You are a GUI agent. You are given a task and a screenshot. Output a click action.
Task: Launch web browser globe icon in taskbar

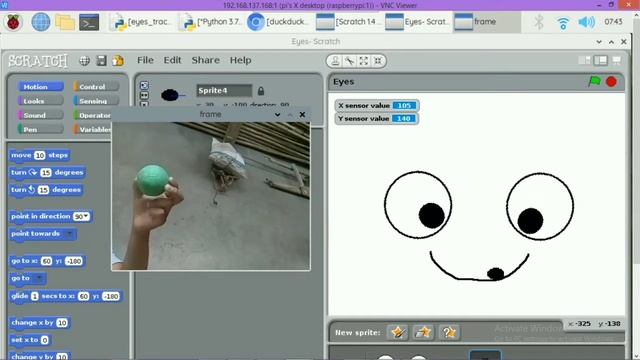(x=41, y=22)
